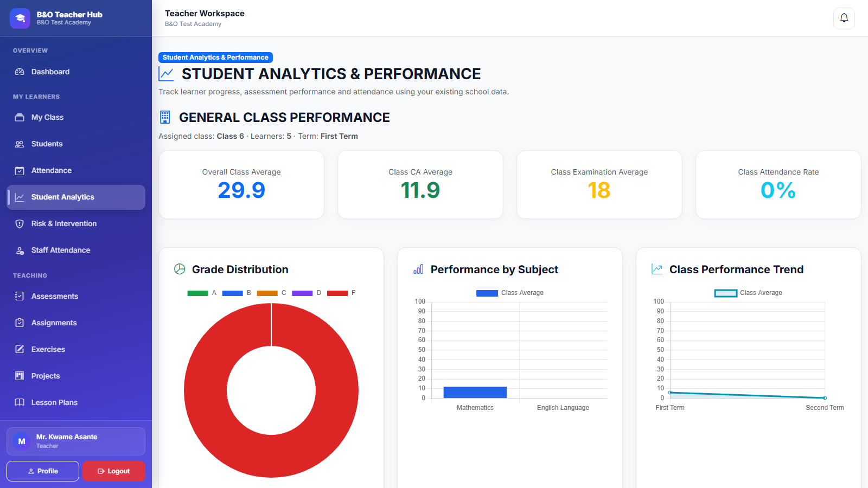Click the Profile button
Viewport: 868px width, 488px height.
coord(43,471)
